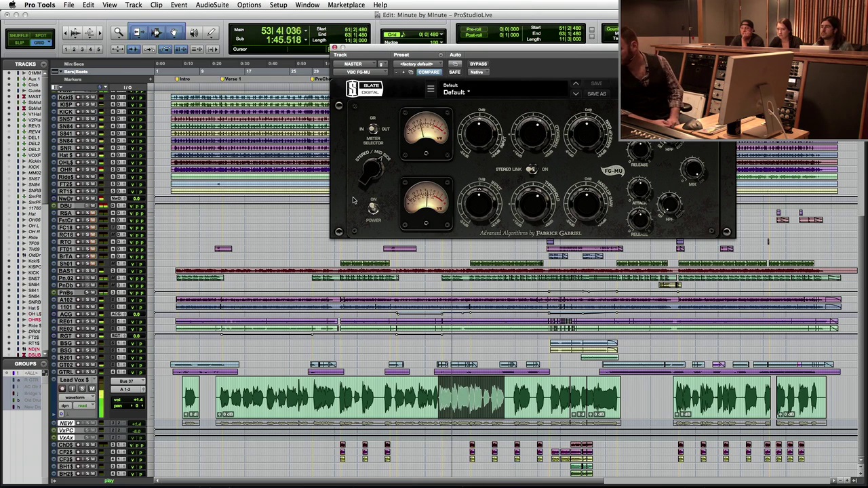This screenshot has width=868, height=488.
Task: Select zoom preset 1
Action: click(x=65, y=49)
